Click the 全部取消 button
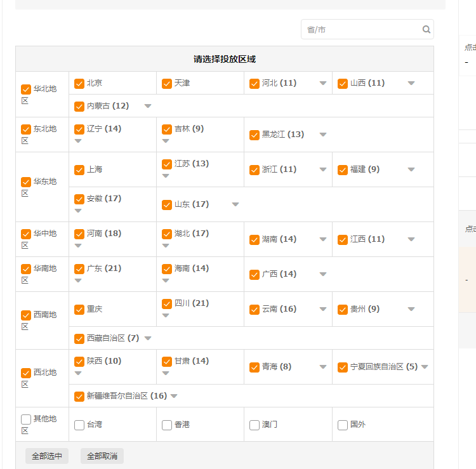The height and width of the screenshot is (469, 476). click(x=102, y=456)
